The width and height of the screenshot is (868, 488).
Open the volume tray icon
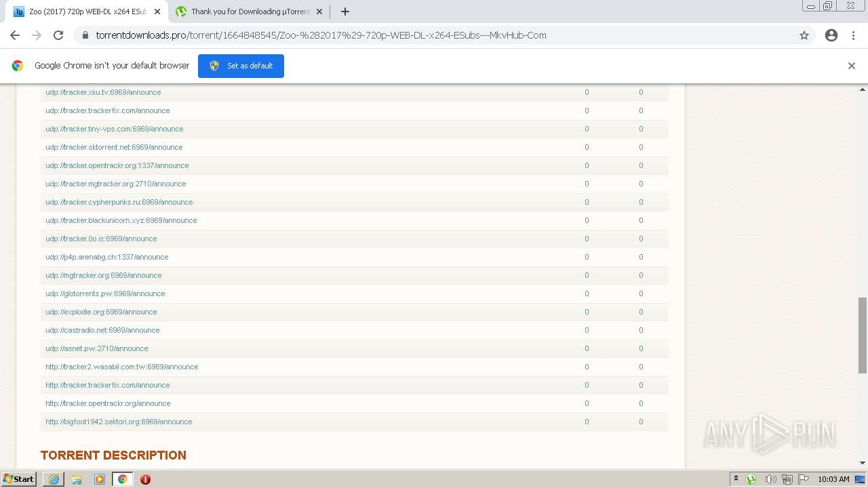tap(770, 479)
